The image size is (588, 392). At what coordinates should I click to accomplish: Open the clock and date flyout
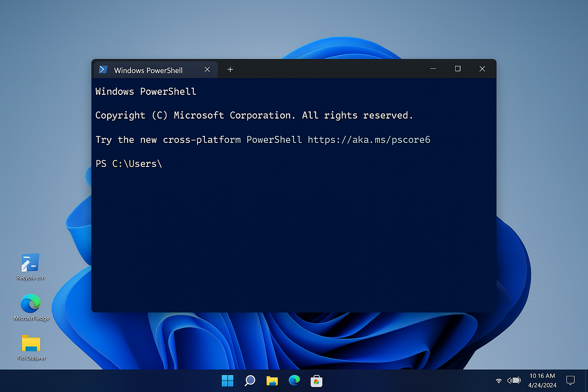click(x=542, y=381)
